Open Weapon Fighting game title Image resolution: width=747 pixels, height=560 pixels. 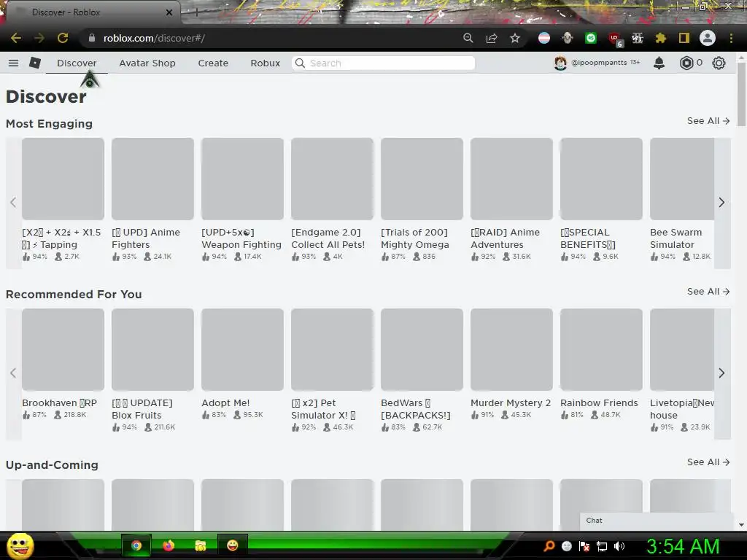pyautogui.click(x=241, y=238)
